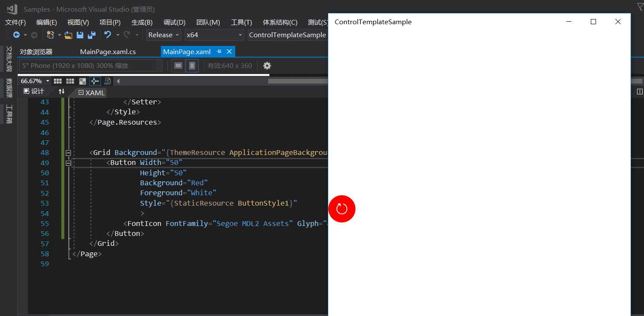Open the 66.67% zoom dropdown
Screen dimensions: 644x316
[x=35, y=81]
